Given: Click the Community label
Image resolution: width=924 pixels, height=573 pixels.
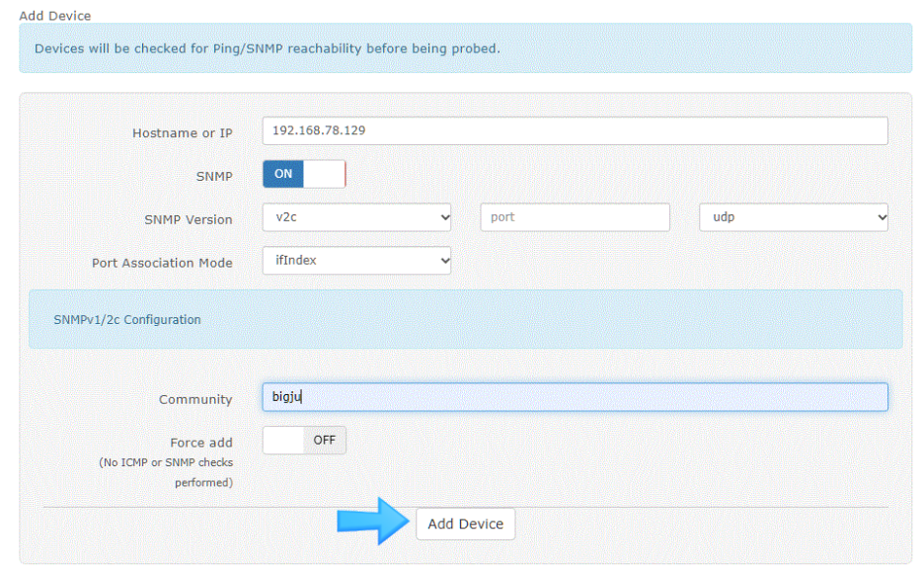Looking at the screenshot, I should (195, 400).
